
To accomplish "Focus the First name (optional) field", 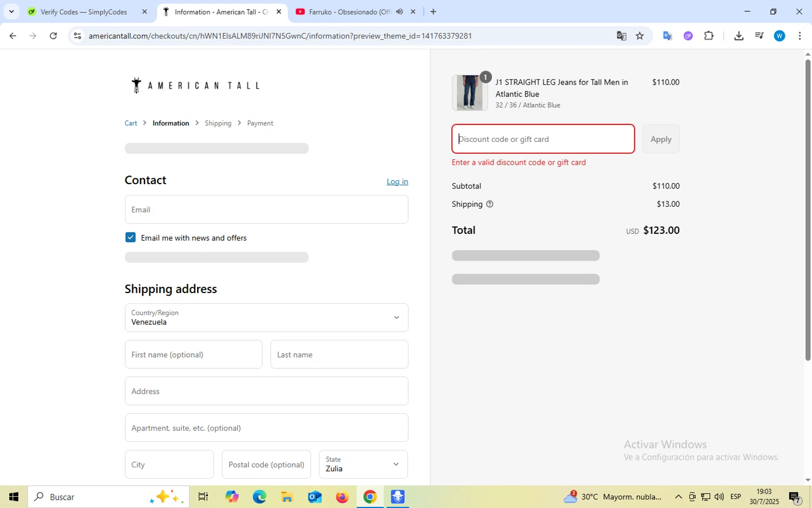I will point(193,355).
